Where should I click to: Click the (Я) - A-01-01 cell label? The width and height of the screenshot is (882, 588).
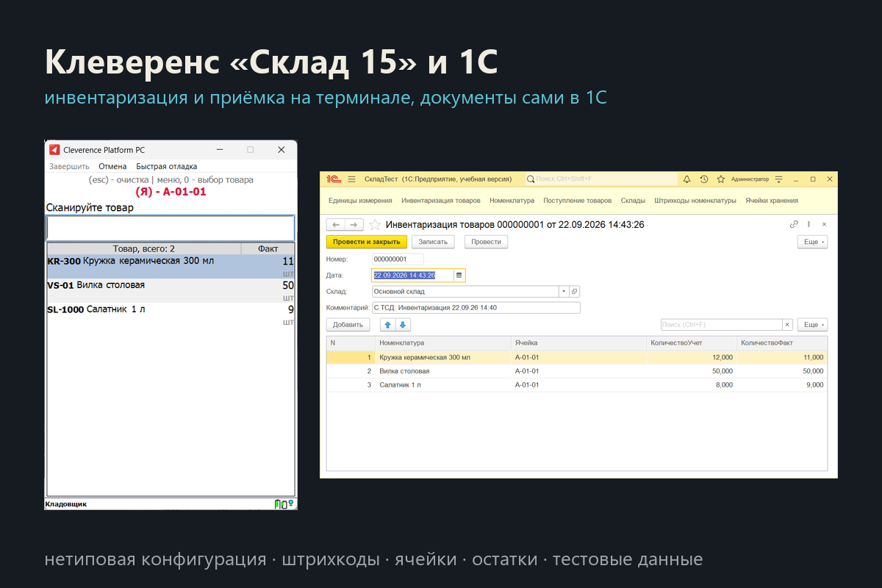click(x=171, y=192)
